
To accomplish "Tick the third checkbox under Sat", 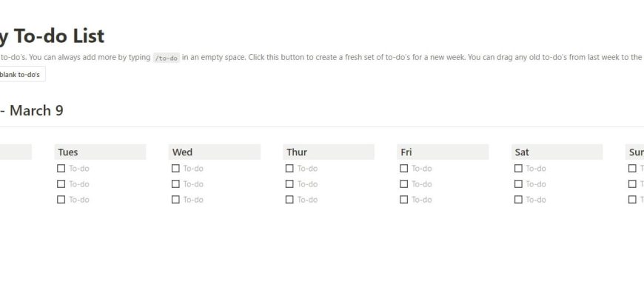I will (x=518, y=199).
